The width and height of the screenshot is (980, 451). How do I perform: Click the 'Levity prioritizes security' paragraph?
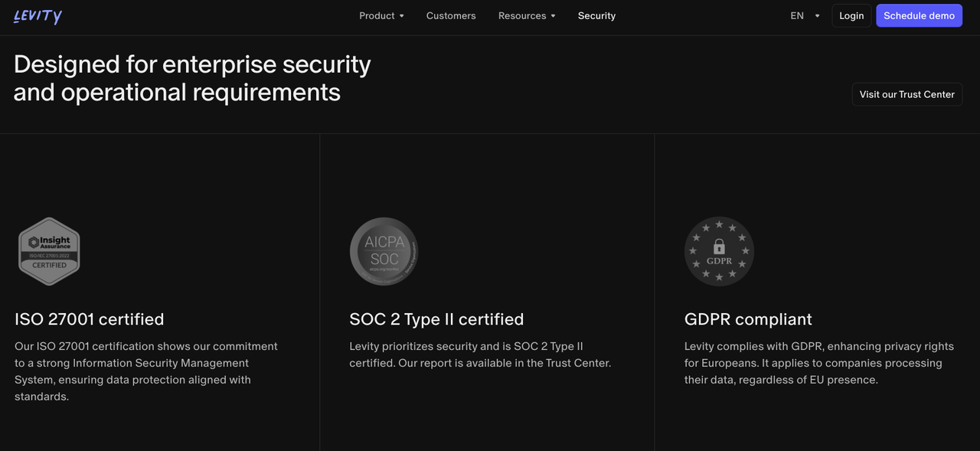[x=480, y=355]
